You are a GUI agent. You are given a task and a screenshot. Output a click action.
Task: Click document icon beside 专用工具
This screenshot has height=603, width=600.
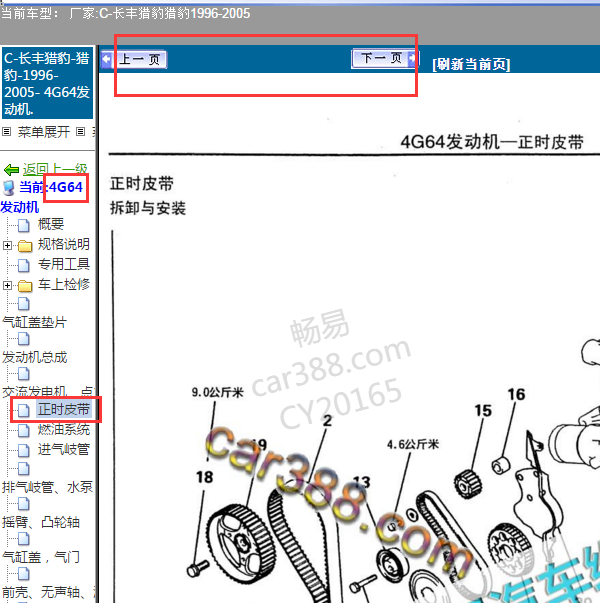pyautogui.click(x=24, y=265)
